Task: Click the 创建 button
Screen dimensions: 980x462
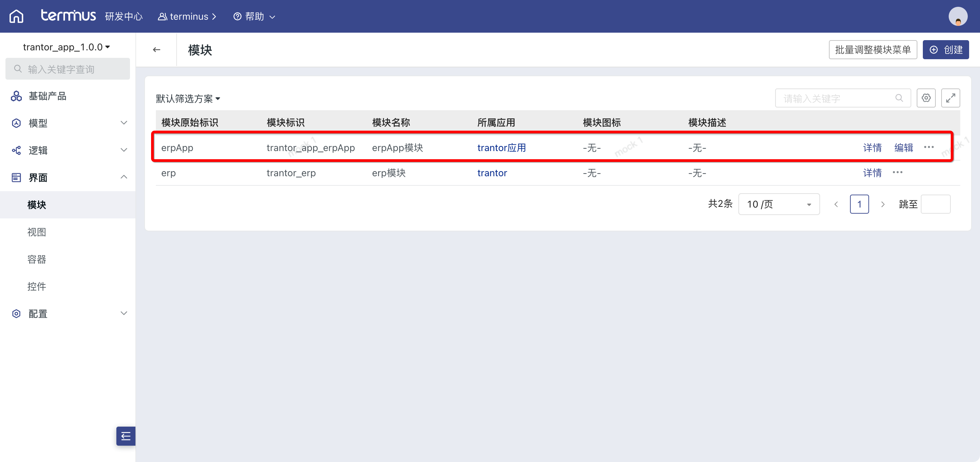Action: click(x=945, y=50)
